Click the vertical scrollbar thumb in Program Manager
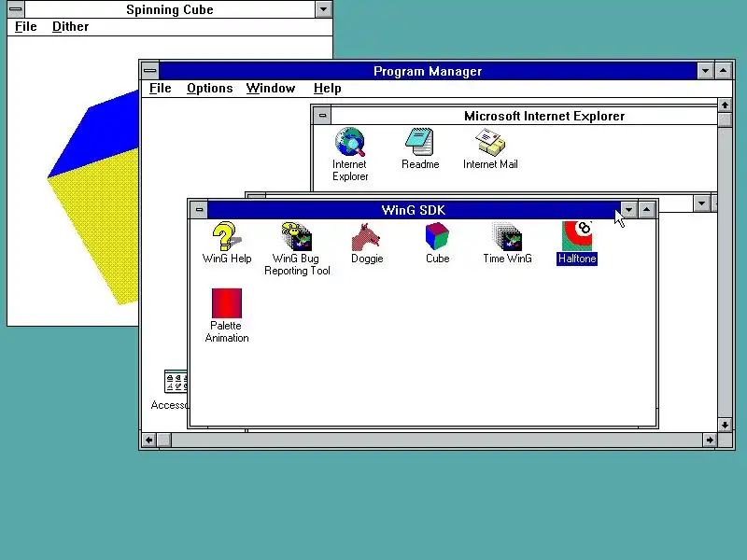 point(725,119)
